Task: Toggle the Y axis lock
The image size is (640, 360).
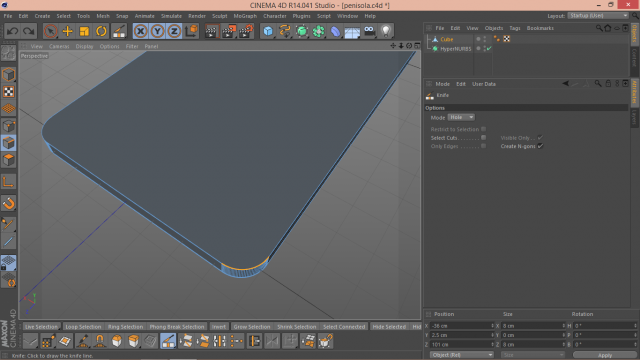Action: point(158,31)
